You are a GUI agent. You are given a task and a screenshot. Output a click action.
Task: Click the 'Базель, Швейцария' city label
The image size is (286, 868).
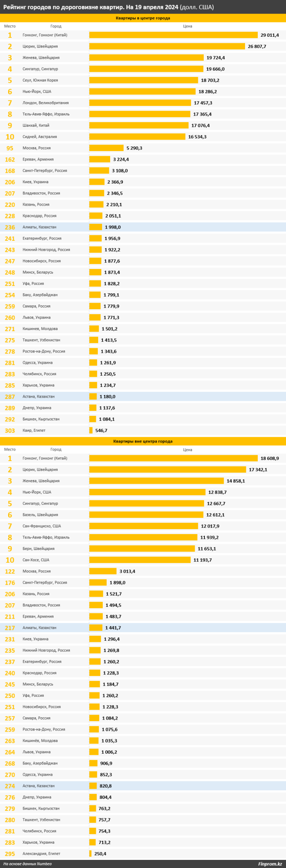(x=40, y=515)
